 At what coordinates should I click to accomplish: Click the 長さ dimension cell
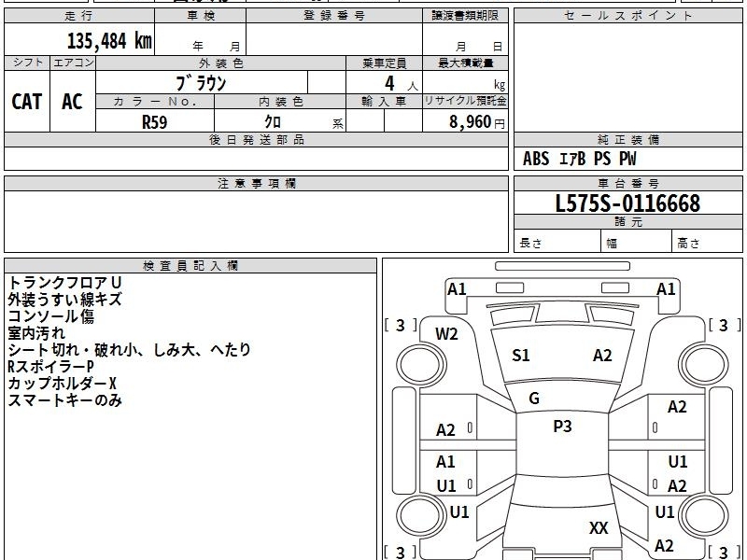[x=557, y=242]
